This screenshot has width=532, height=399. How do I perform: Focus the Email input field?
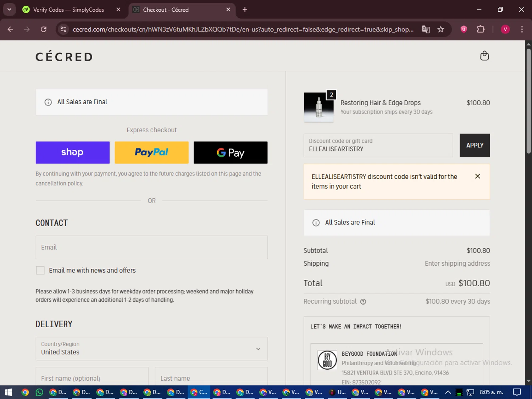[x=151, y=248]
